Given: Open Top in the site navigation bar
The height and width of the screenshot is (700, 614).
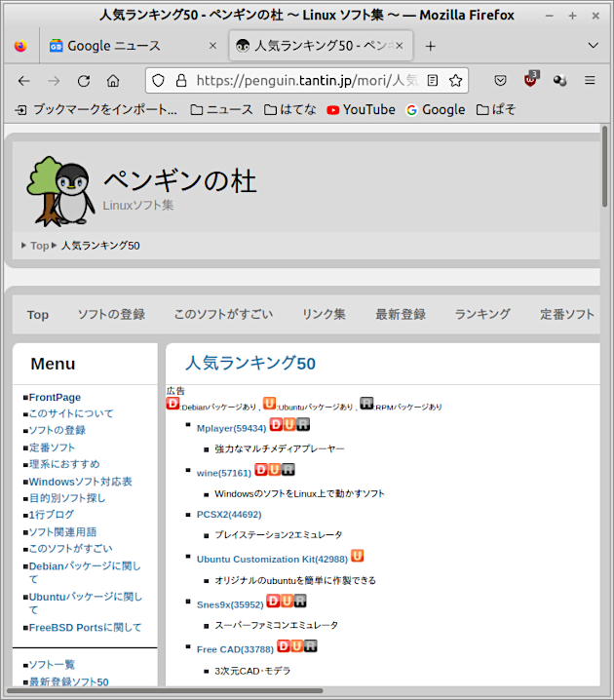Looking at the screenshot, I should 38,315.
